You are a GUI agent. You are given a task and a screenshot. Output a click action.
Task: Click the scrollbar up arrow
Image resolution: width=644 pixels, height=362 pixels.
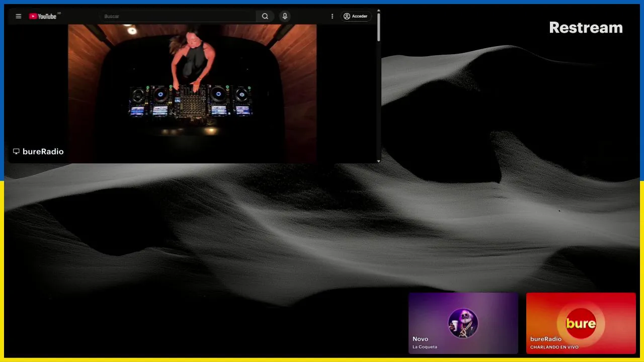pos(378,10)
